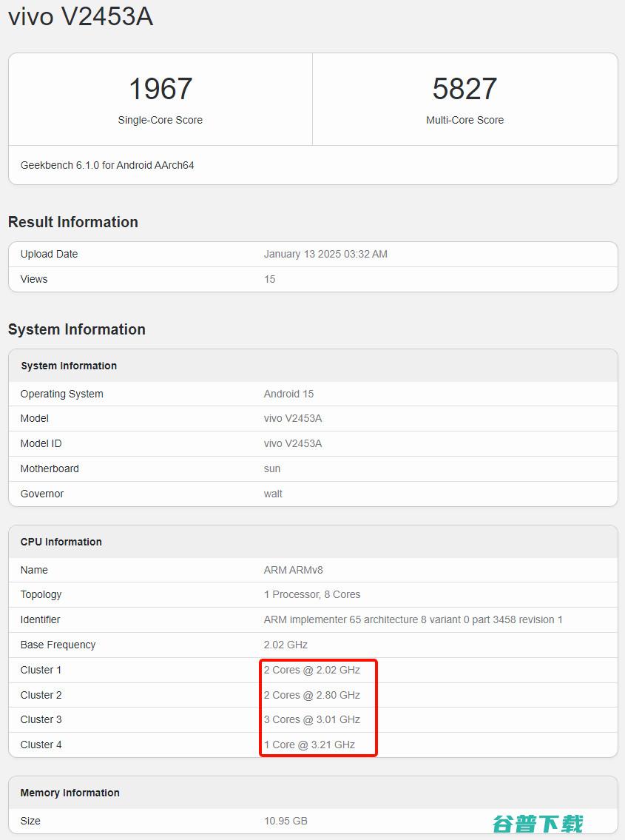Click the Memory Information table header
The width and height of the screenshot is (625, 840).
[70, 793]
